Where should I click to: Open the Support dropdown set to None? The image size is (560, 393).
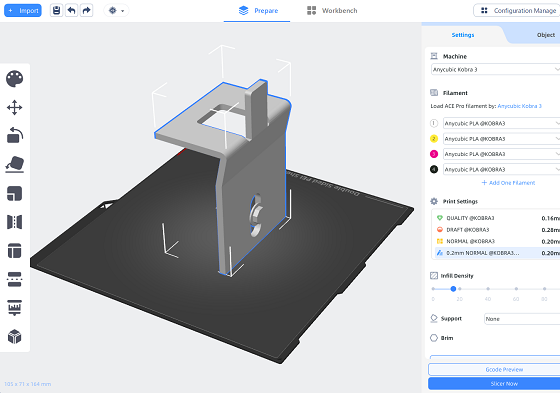click(522, 319)
